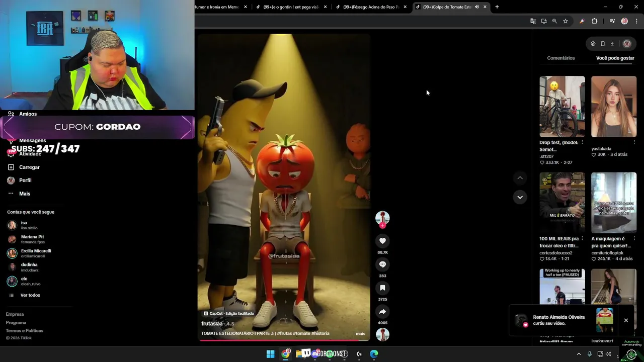Bookmark this page with the star icon
The image size is (644, 362).
coord(566,21)
